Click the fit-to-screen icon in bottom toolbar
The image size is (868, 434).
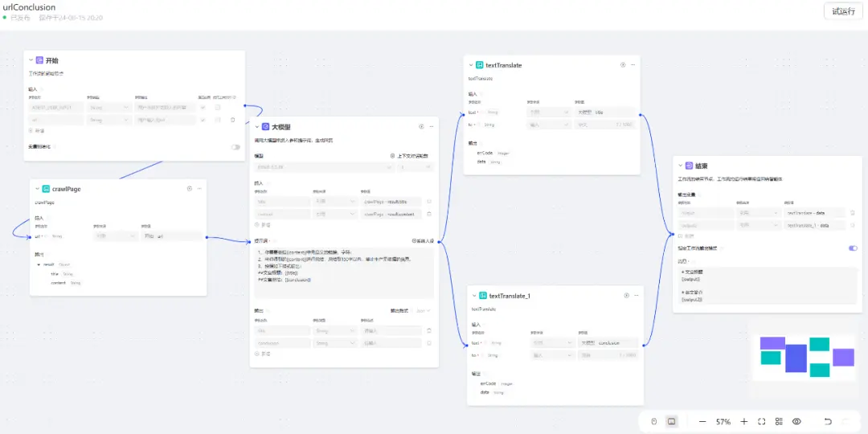pyautogui.click(x=762, y=421)
